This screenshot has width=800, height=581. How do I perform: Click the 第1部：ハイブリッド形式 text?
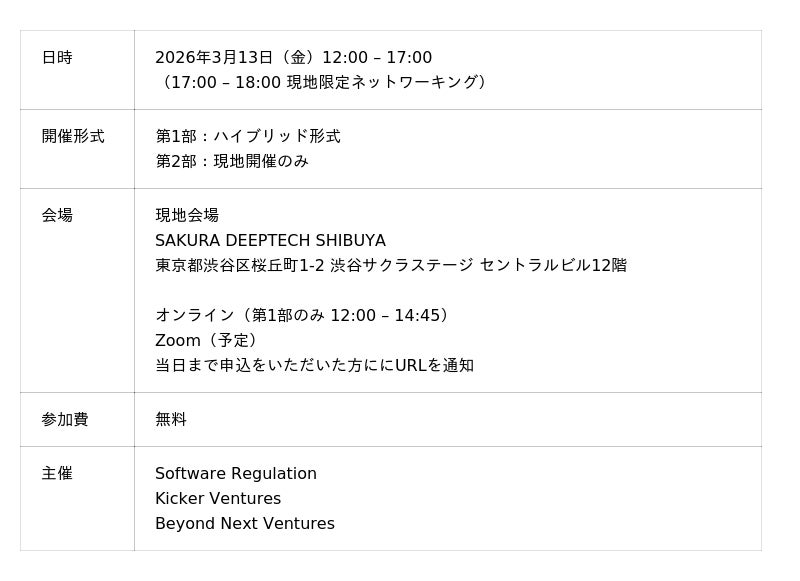(248, 136)
